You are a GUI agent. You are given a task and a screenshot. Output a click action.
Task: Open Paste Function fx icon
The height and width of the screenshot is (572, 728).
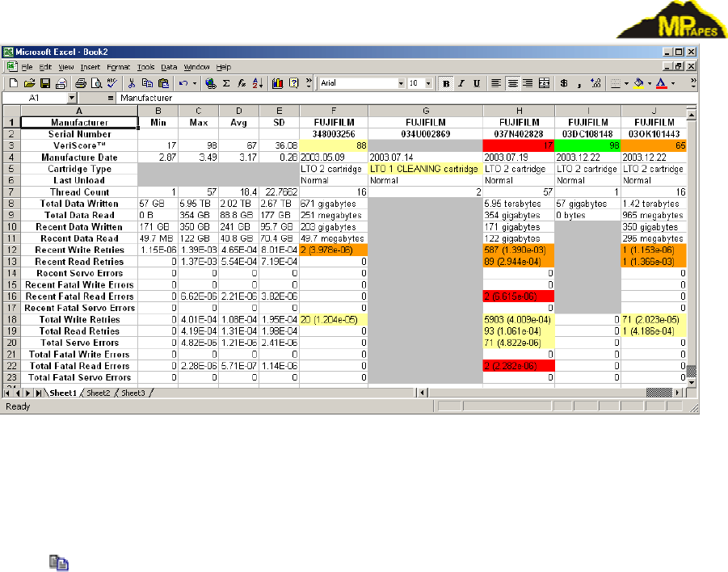point(242,83)
